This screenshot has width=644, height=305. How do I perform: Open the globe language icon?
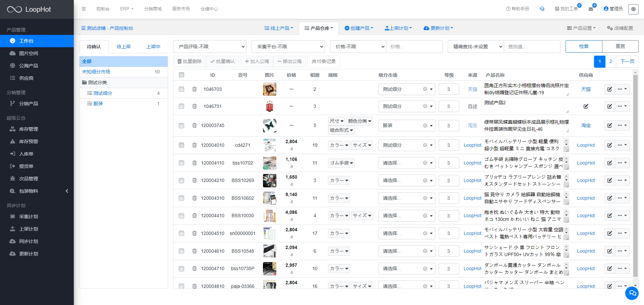point(633,9)
